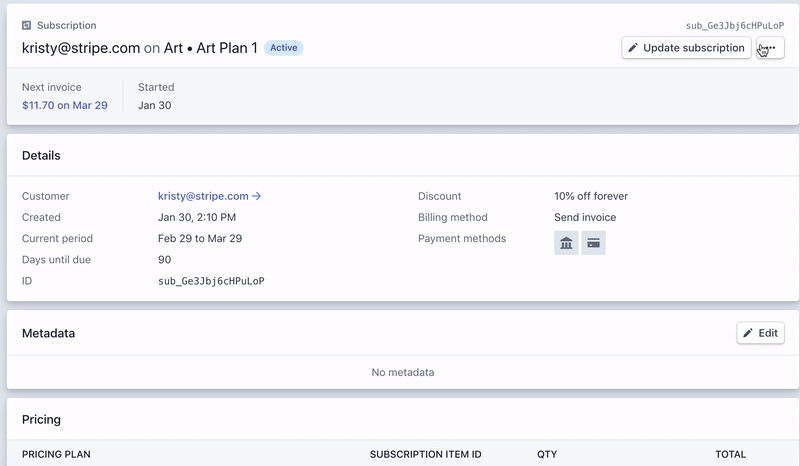800x466 pixels.
Task: Click the bank payment method icon
Action: (566, 243)
